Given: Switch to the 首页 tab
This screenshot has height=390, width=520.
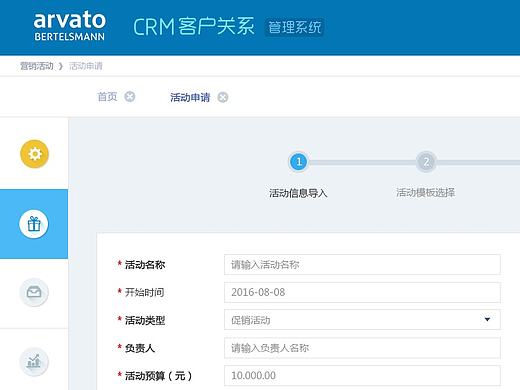Looking at the screenshot, I should point(107,97).
